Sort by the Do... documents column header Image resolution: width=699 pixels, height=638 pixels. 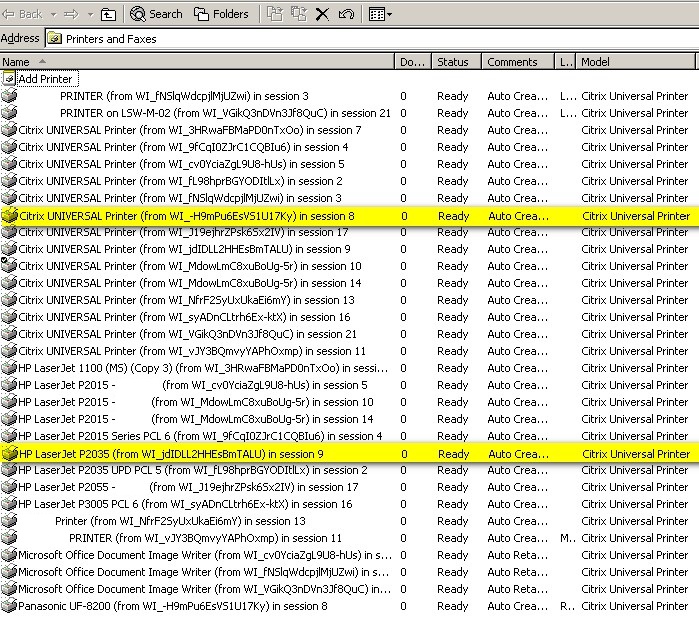[x=413, y=62]
